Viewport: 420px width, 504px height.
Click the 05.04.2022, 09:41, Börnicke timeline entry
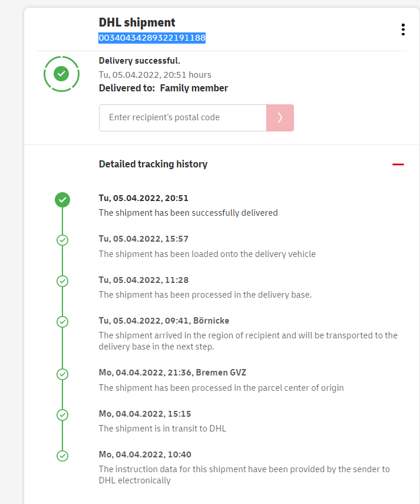[x=164, y=321]
